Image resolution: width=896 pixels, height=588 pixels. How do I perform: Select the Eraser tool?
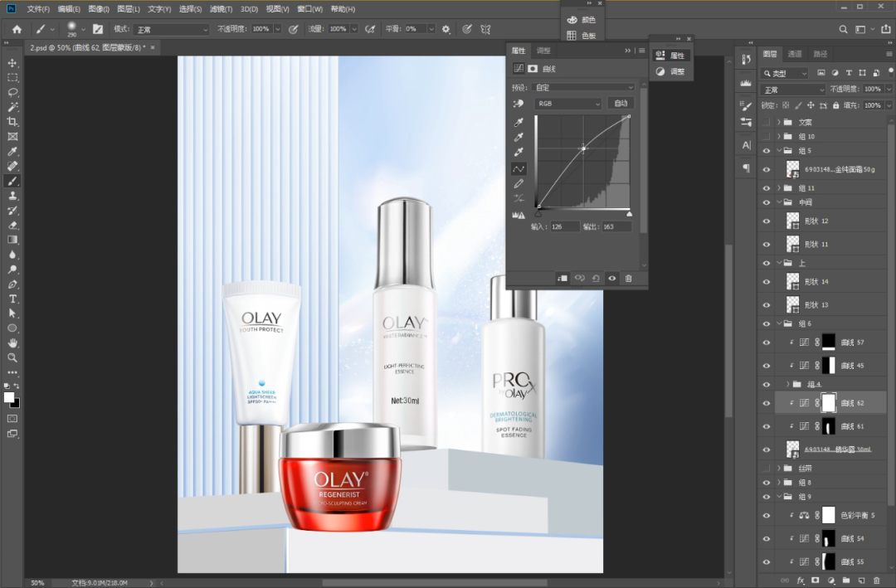tap(12, 225)
